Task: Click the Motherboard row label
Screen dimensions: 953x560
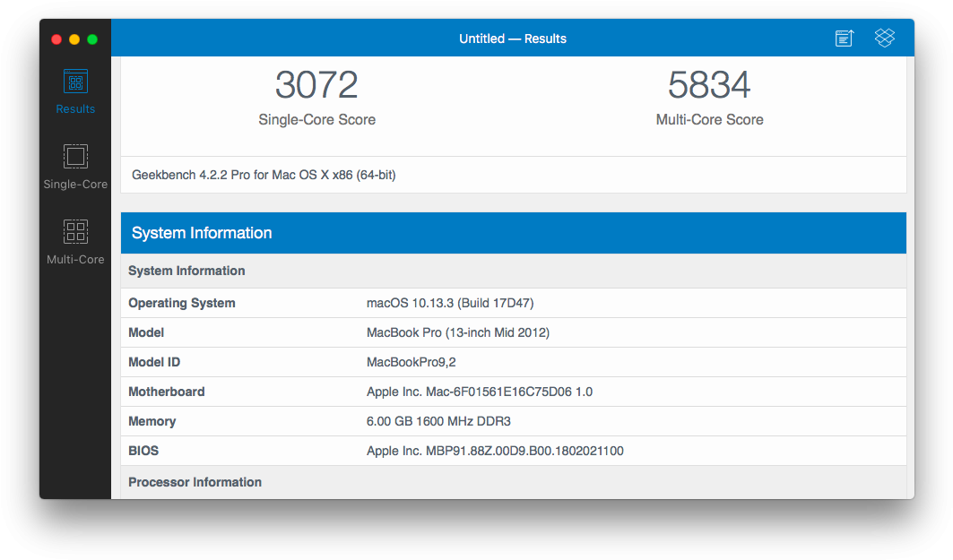Action: [167, 392]
